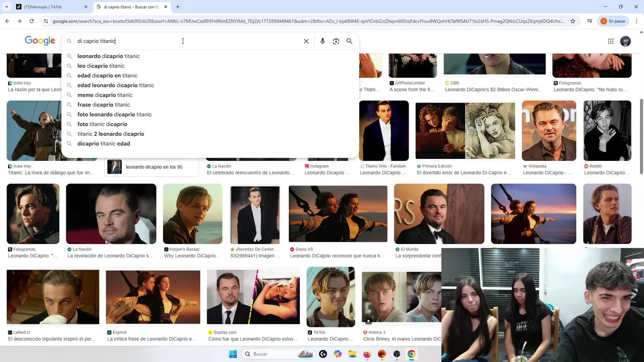Open the leonardo dicaprio en los 90 chip
The image size is (644, 362).
[x=151, y=167]
